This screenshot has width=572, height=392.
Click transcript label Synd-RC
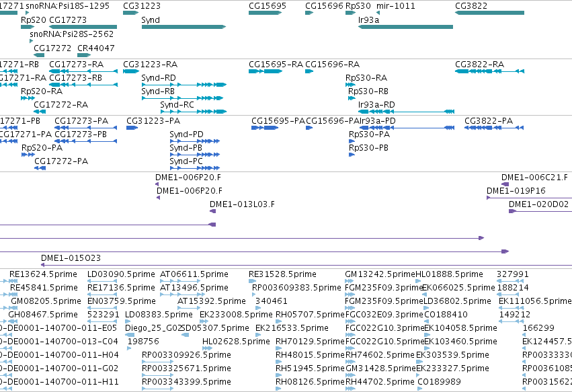point(177,105)
